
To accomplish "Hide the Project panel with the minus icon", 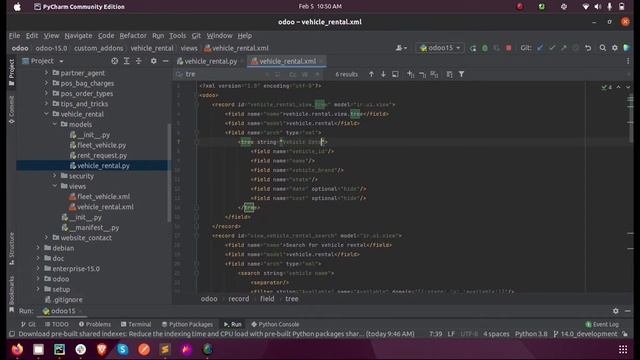I will coord(165,61).
